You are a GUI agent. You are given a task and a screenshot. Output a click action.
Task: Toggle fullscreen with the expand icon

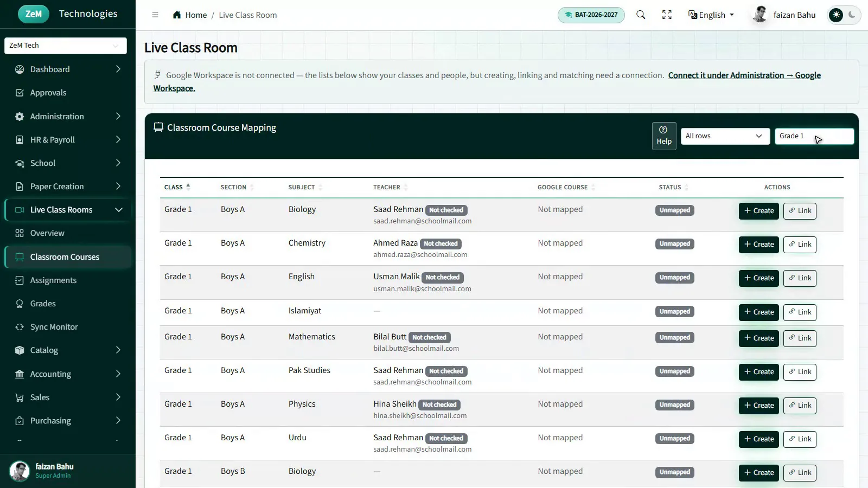point(667,15)
